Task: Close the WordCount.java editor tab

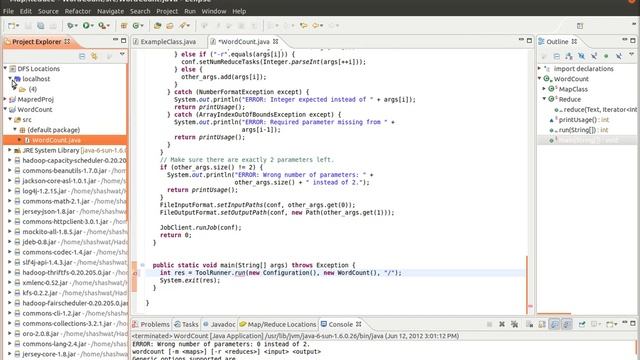Action: pos(276,42)
